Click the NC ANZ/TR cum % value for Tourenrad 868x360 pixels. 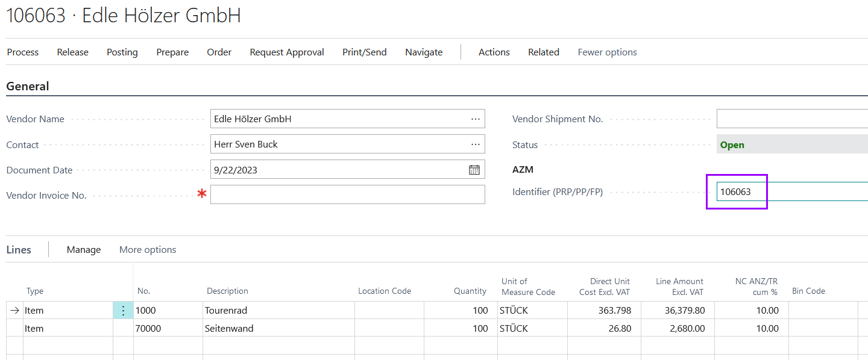click(x=752, y=311)
